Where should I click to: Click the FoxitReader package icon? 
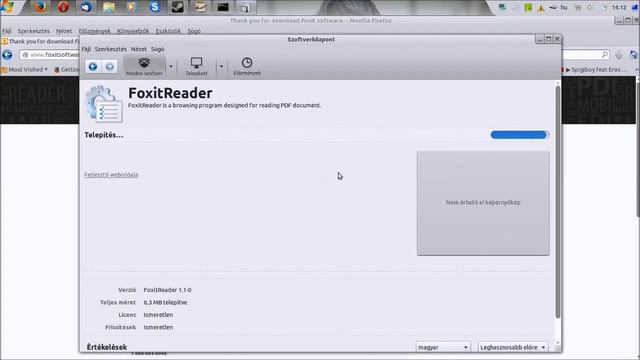(x=104, y=104)
